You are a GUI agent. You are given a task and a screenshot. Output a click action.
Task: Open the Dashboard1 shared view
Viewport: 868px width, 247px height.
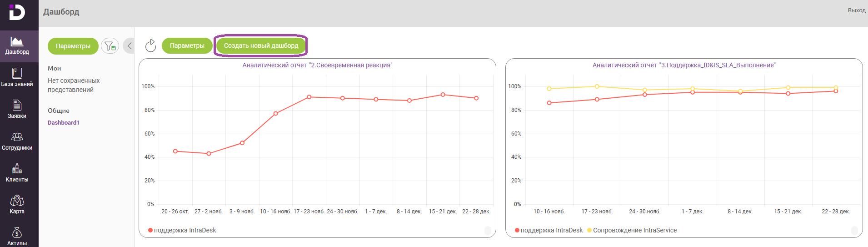click(x=64, y=123)
